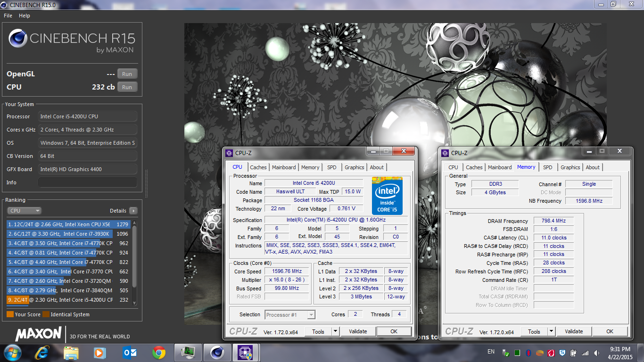644x362 pixels.
Task: Click the CPU-Z CPU window title bar icon
Action: pos(229,153)
